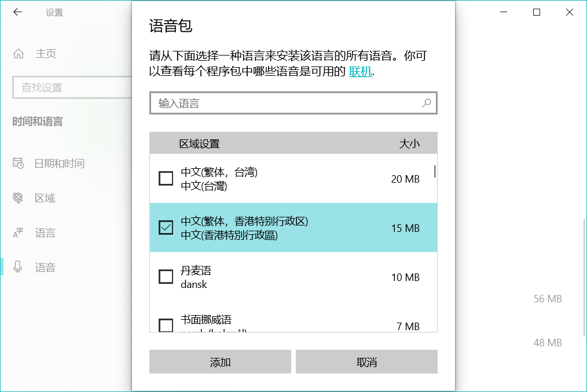Click the 查找设置 search box
587x392 pixels.
tap(69, 87)
